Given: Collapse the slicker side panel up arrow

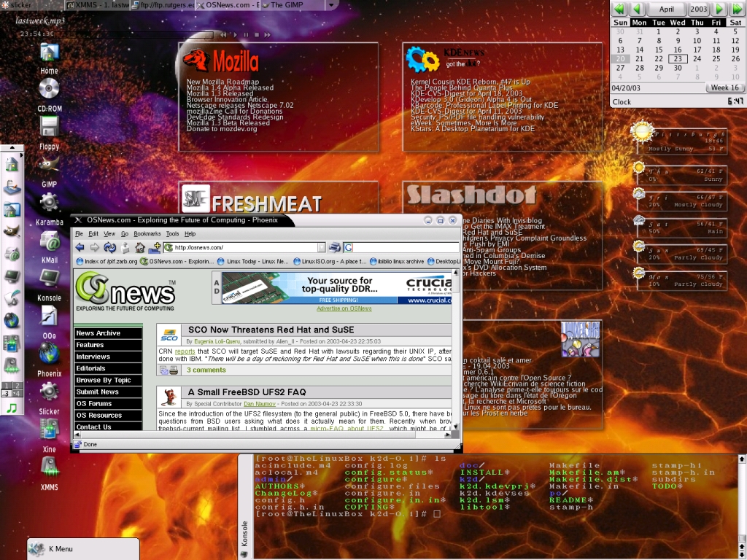Looking at the screenshot, I should 12,148.
